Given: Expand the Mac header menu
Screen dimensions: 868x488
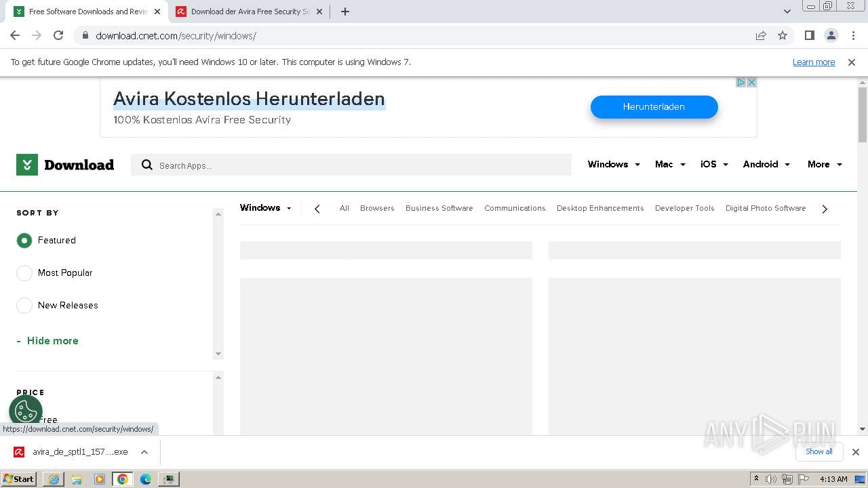Looking at the screenshot, I should point(670,164).
